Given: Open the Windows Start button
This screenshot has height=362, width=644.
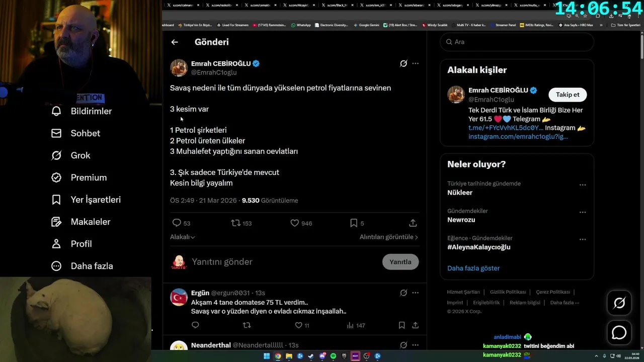Looking at the screenshot, I should [x=267, y=356].
